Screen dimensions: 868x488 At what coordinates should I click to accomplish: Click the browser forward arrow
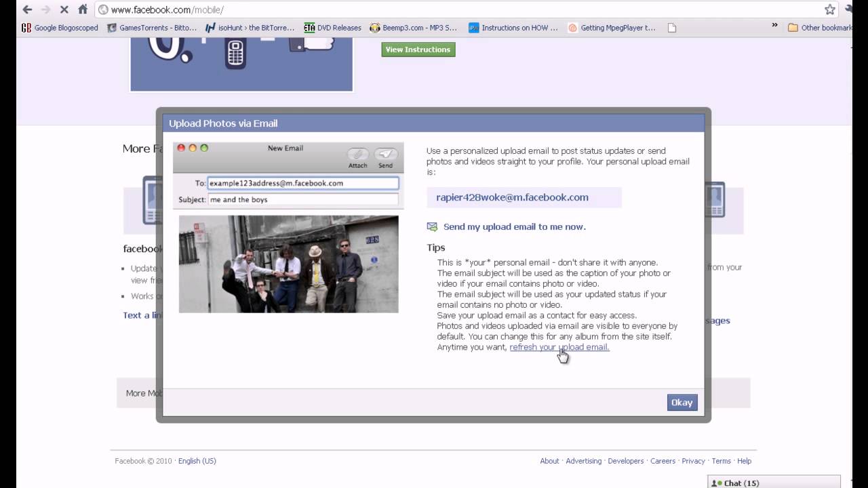coord(45,9)
